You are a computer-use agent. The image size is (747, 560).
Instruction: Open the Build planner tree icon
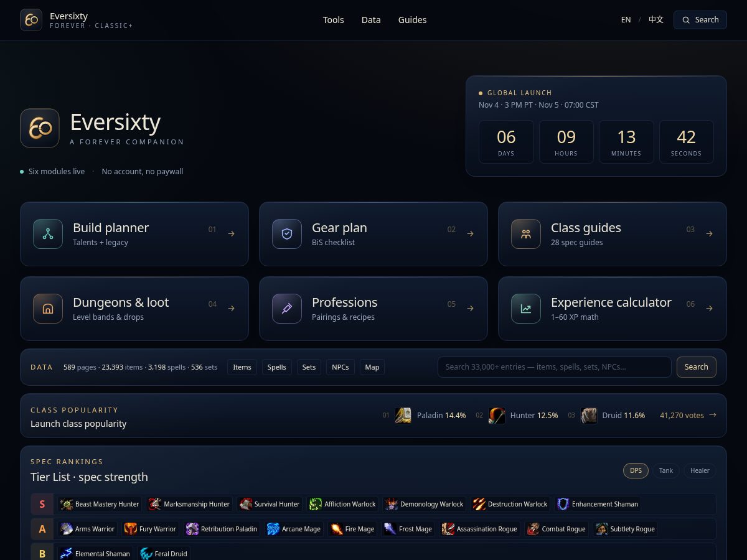pyautogui.click(x=48, y=234)
